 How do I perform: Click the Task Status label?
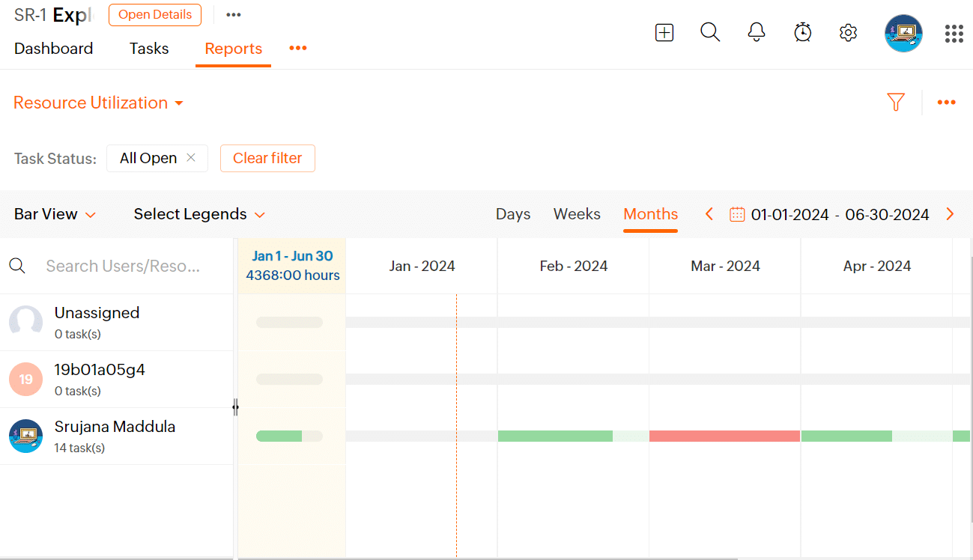click(55, 159)
